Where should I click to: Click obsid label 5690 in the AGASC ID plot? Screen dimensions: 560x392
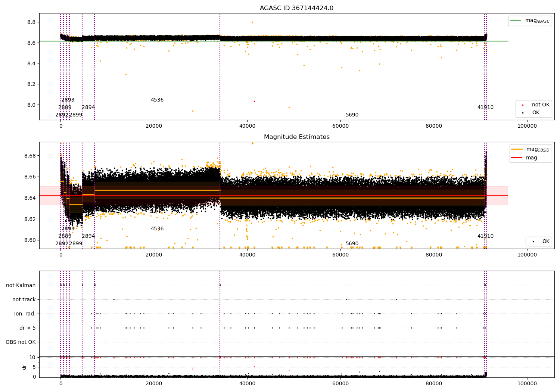352,115
